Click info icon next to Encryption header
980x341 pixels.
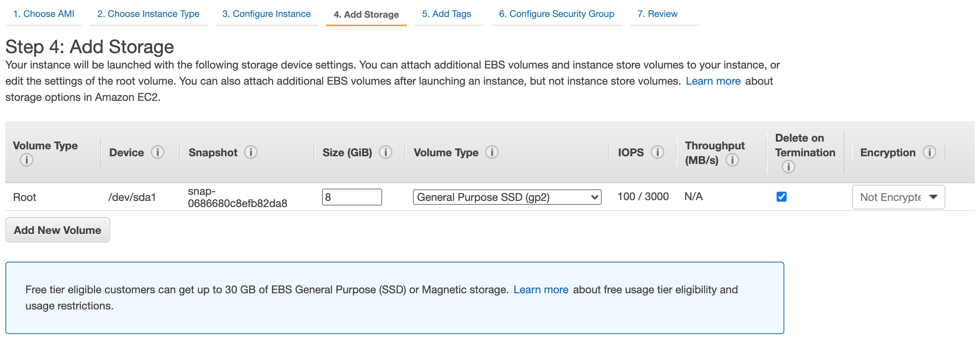coord(930,152)
